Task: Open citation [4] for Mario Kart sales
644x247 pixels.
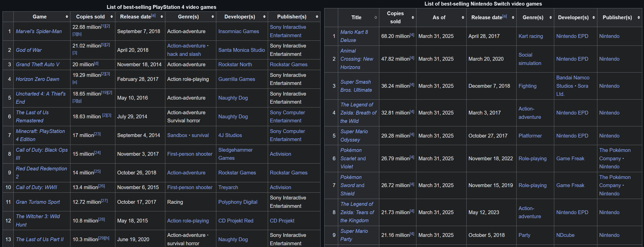Action: coord(412,35)
